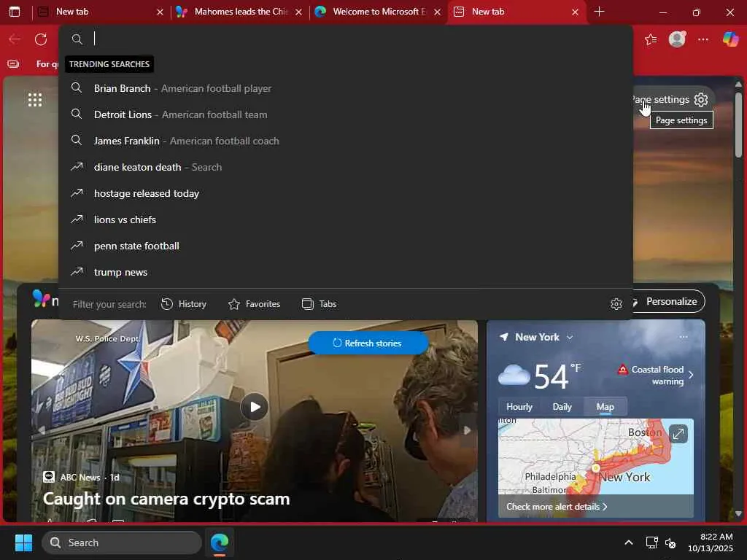Screen dimensions: 747x560
Task: Select penn state football trending search
Action: click(x=347, y=246)
